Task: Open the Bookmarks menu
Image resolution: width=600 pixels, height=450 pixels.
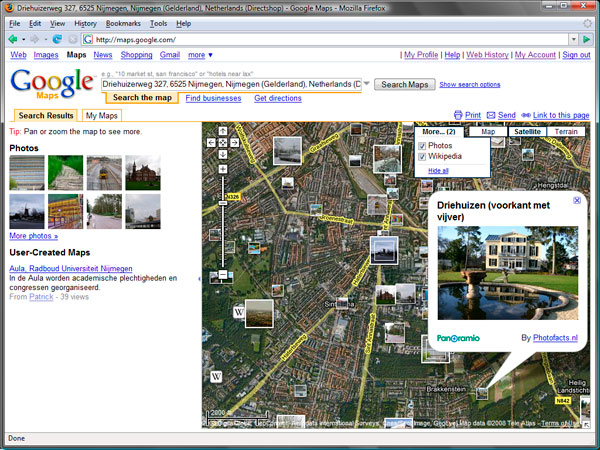Action: 123,23
